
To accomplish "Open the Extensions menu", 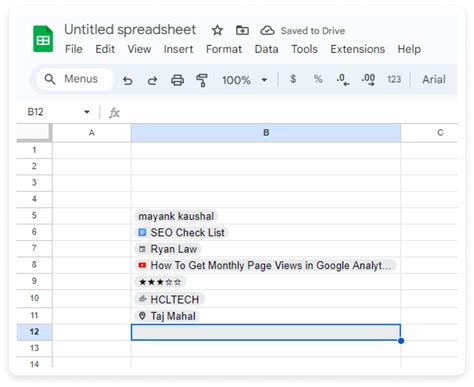I will click(358, 49).
